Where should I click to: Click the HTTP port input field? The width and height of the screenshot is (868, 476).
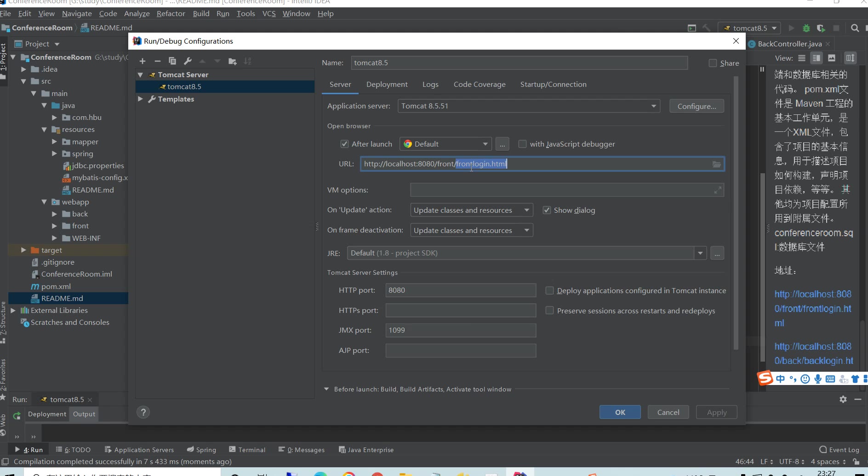[x=460, y=290]
